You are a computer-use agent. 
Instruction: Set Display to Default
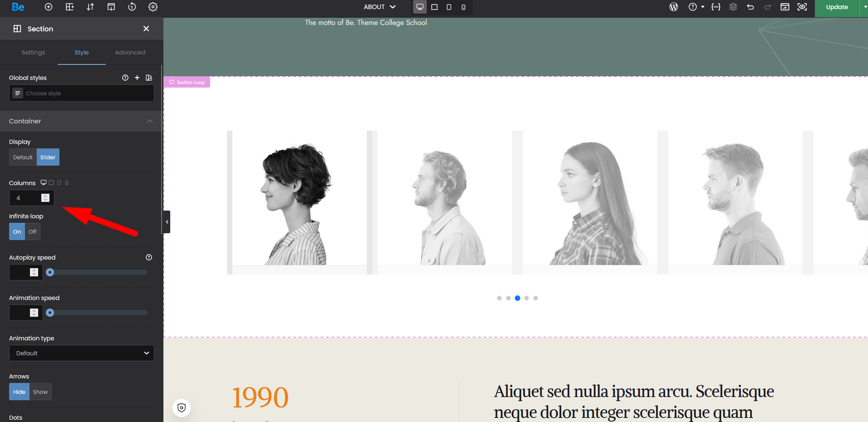pyautogui.click(x=23, y=157)
